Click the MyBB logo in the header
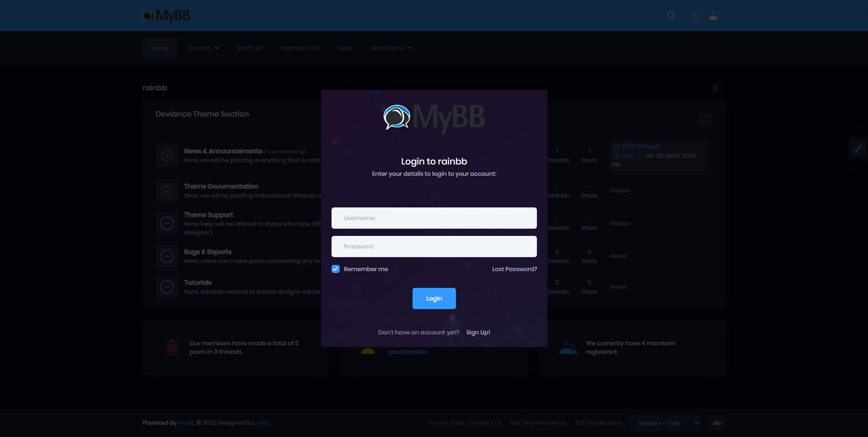Image resolution: width=868 pixels, height=437 pixels. click(166, 16)
